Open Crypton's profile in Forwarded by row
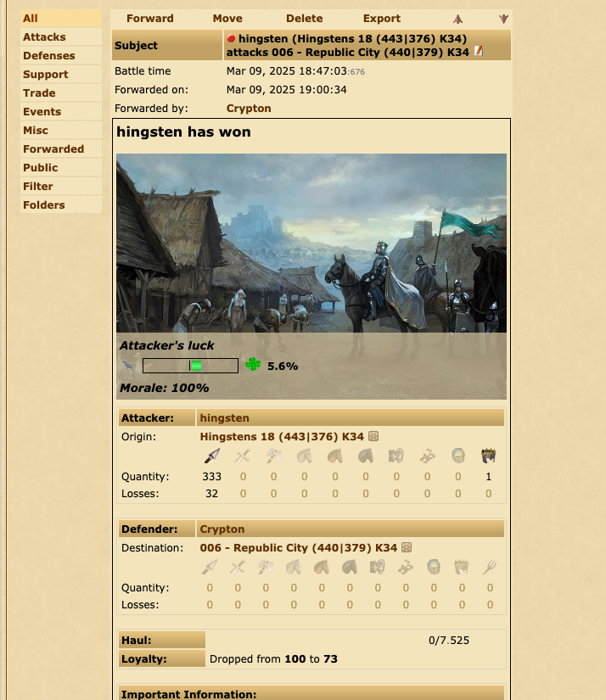The height and width of the screenshot is (700, 606). pyautogui.click(x=249, y=109)
